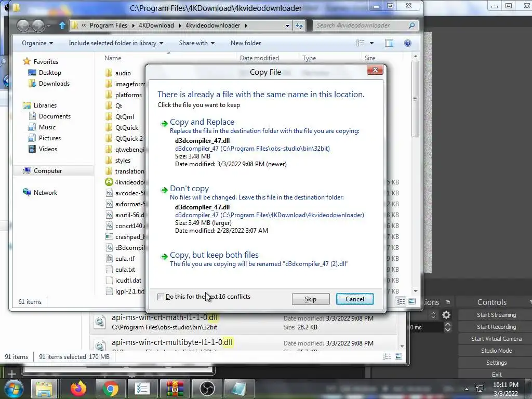Open the Organize menu
Screen dimensions: 532x399
click(37, 43)
